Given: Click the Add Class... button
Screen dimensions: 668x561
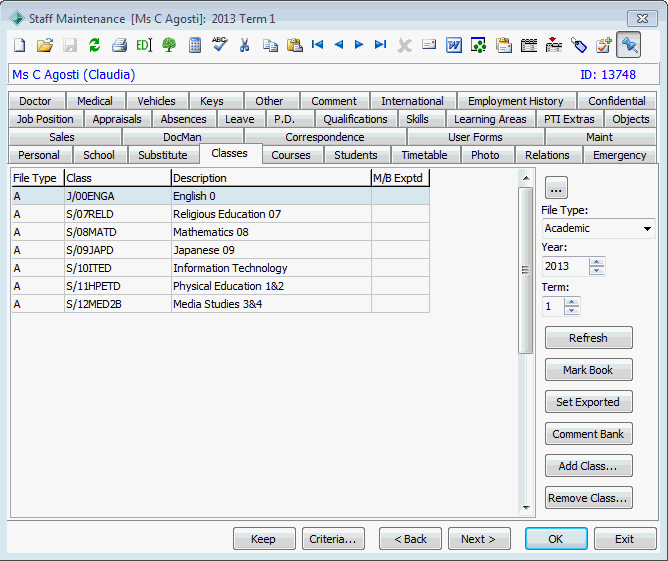Looking at the screenshot, I should [x=588, y=466].
